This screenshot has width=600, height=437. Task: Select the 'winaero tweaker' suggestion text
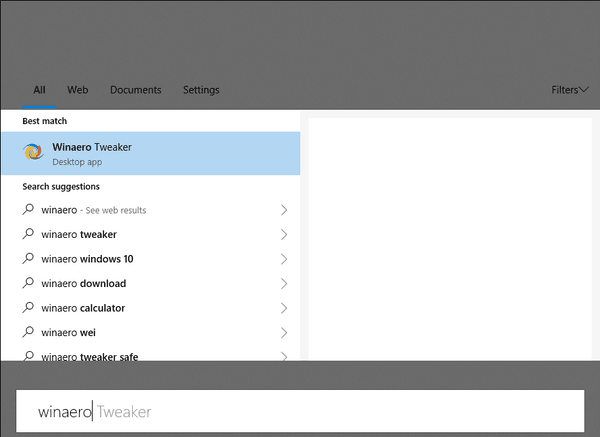coord(79,234)
